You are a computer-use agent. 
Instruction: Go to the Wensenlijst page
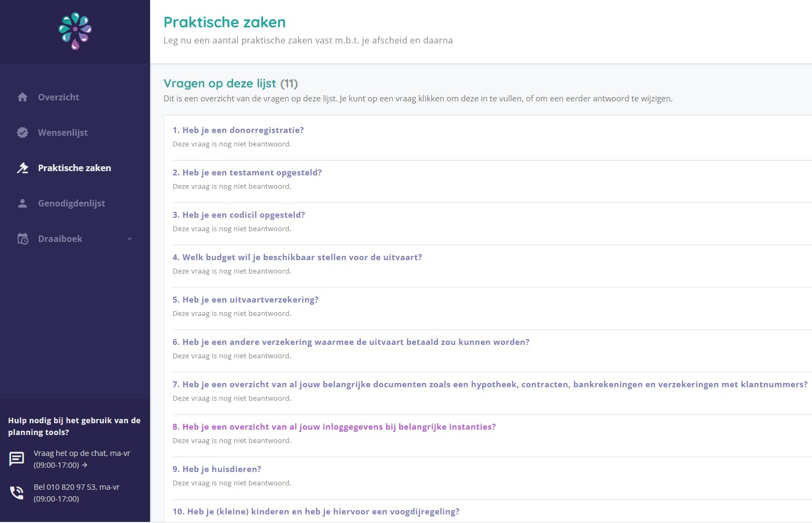point(63,132)
